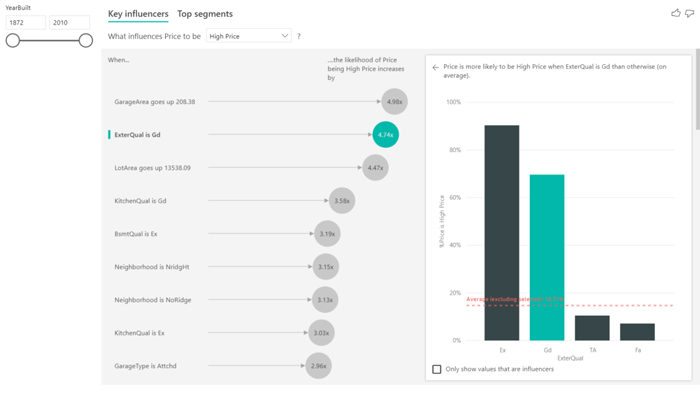Open the High Price dropdown
This screenshot has width=700, height=394.
pyautogui.click(x=249, y=36)
